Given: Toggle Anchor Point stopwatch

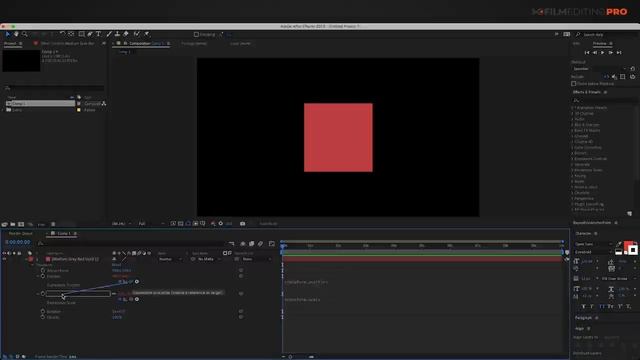Looking at the screenshot, I should tap(42, 271).
